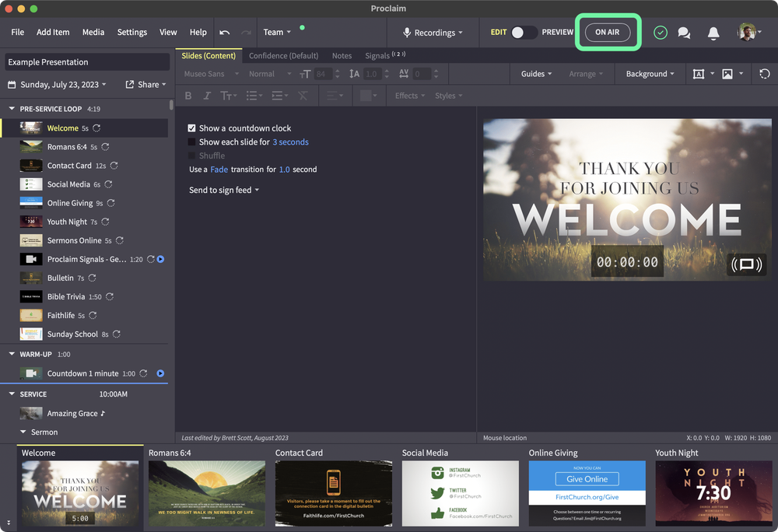778x532 pixels.
Task: Click the calendar date icon
Action: pos(12,84)
